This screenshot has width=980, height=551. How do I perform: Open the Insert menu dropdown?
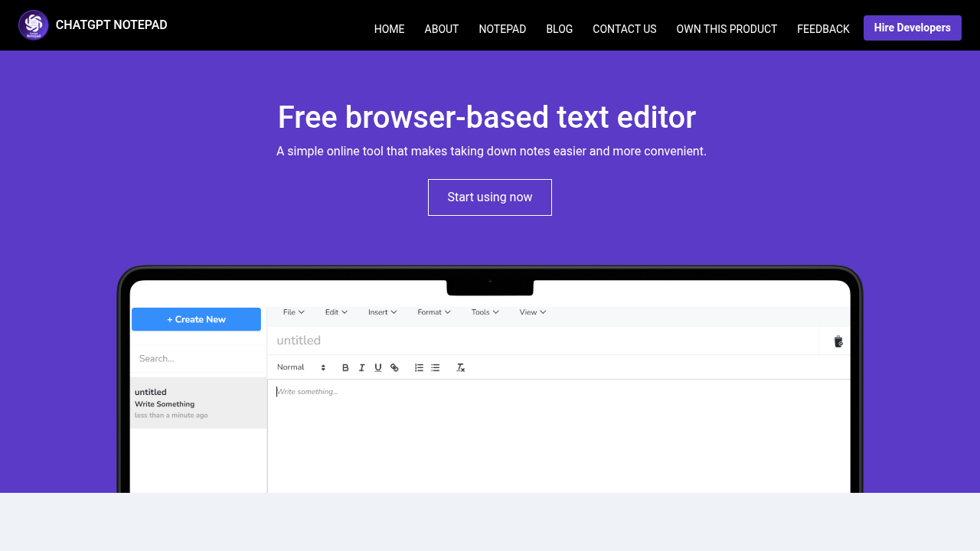click(382, 312)
